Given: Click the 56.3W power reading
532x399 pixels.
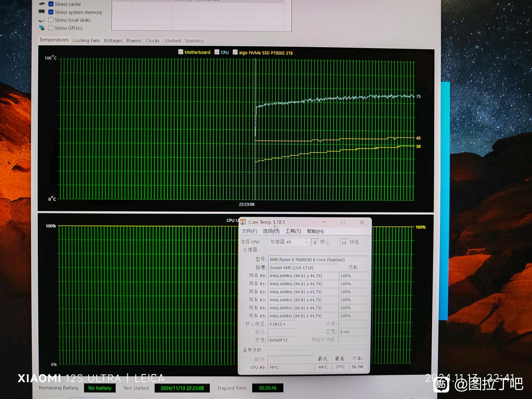Looking at the screenshot, I should pyautogui.click(x=357, y=367).
